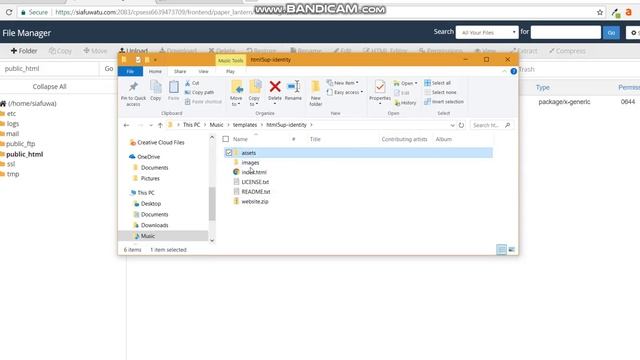Select the index.html file

pyautogui.click(x=254, y=172)
